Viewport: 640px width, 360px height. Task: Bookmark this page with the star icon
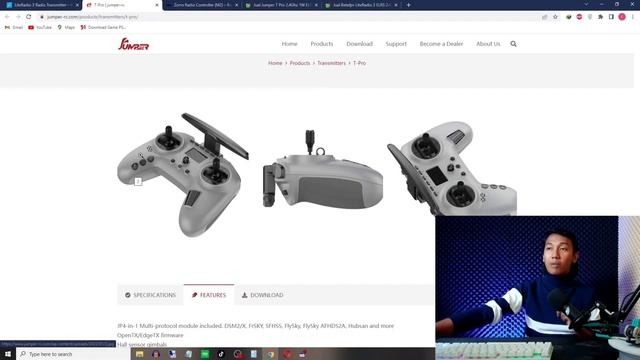555,17
